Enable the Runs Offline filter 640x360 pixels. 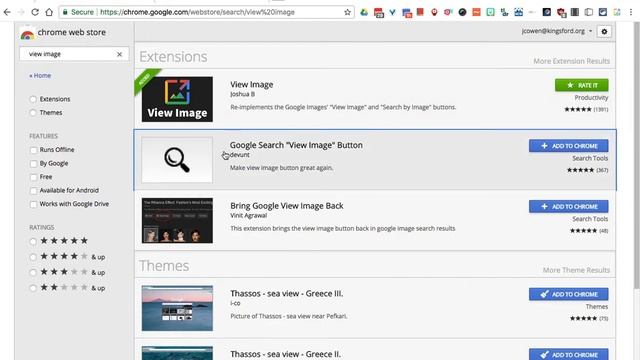pyautogui.click(x=33, y=150)
